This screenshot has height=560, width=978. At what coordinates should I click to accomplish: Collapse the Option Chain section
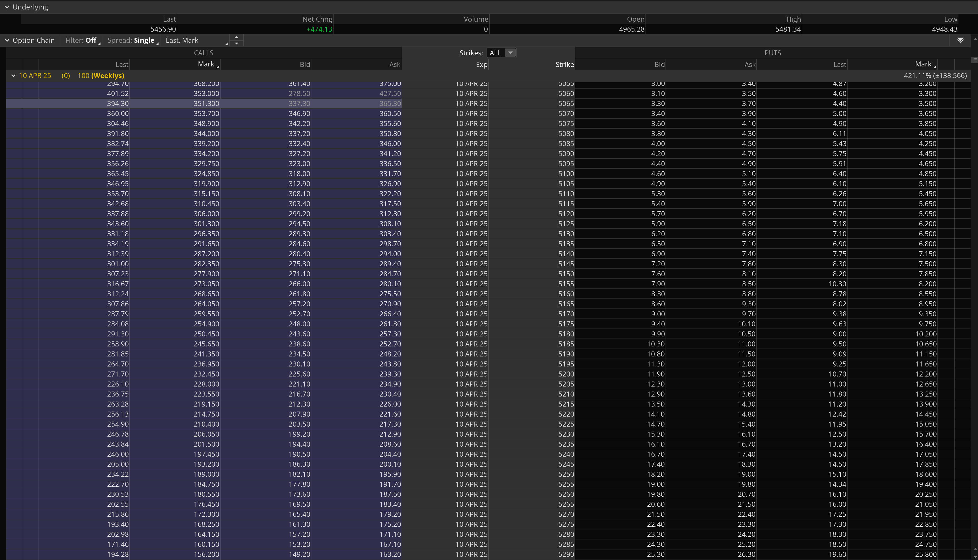click(x=7, y=40)
